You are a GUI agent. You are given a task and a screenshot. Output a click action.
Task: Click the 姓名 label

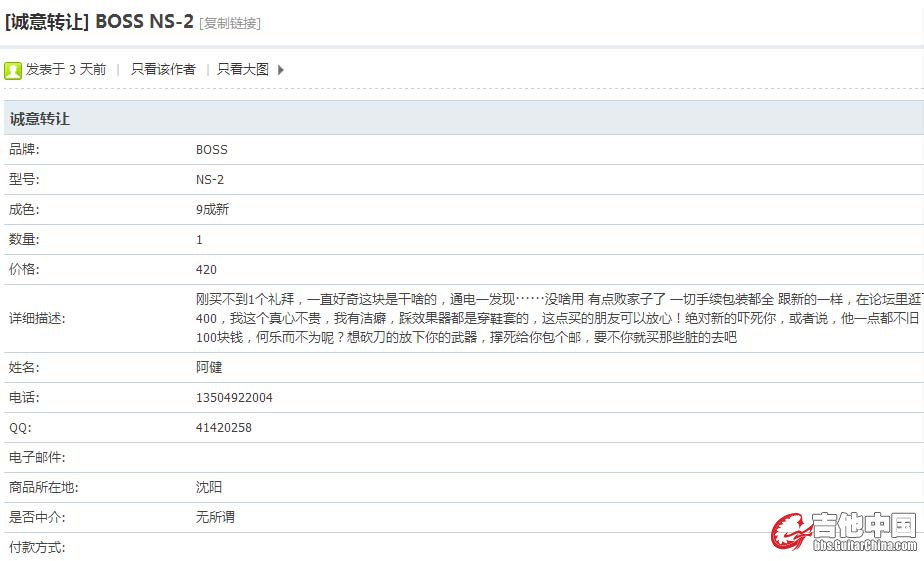coord(24,368)
